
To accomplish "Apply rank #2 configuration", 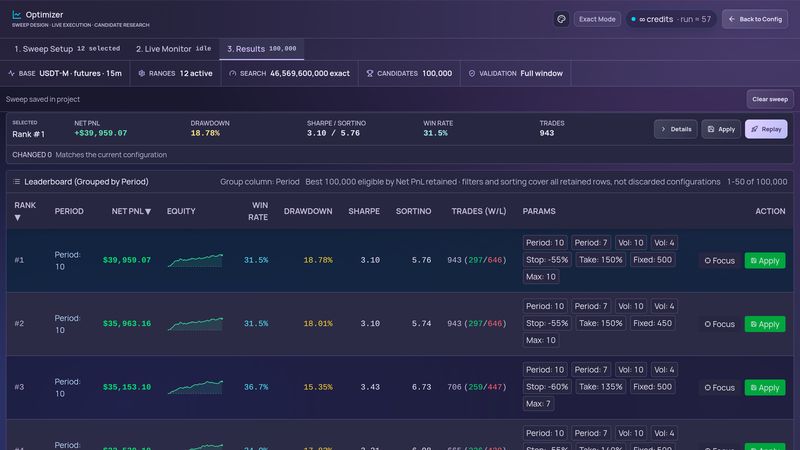I will [765, 324].
